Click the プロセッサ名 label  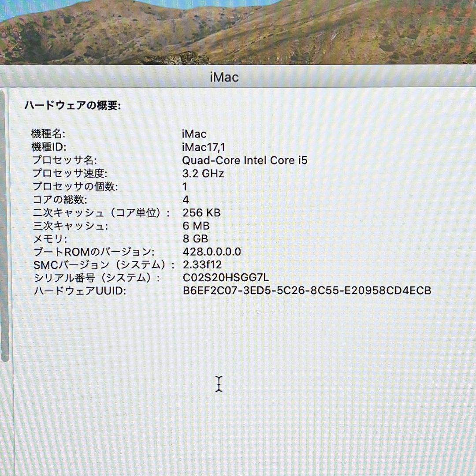(x=65, y=160)
